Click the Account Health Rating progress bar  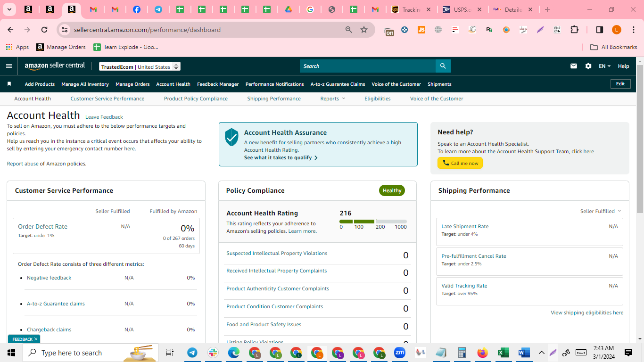(373, 222)
